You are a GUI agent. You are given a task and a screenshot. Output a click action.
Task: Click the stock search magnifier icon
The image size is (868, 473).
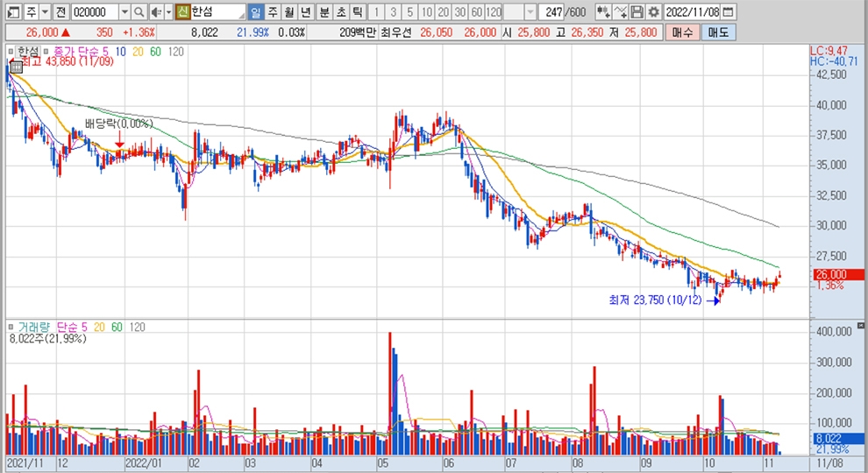pos(139,11)
